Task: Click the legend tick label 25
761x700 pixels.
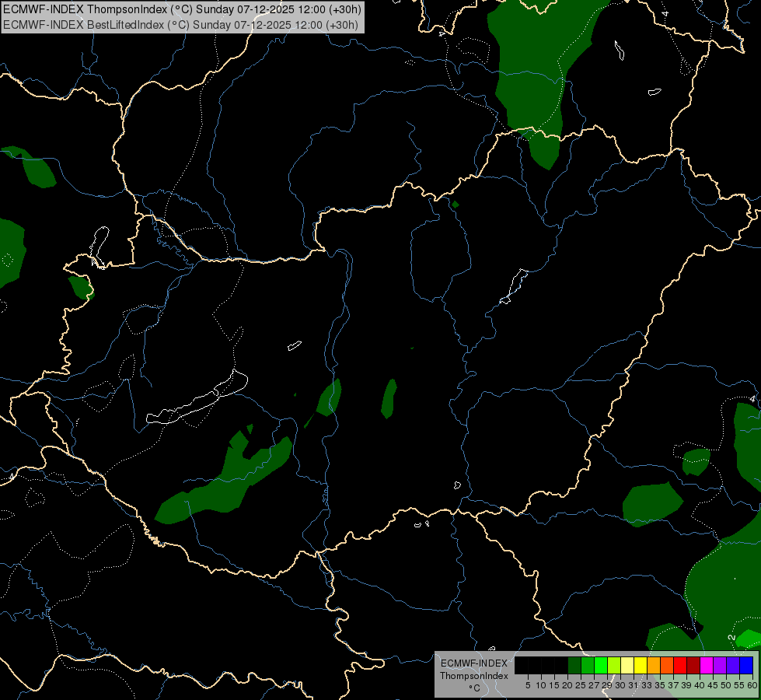Action: point(581,685)
